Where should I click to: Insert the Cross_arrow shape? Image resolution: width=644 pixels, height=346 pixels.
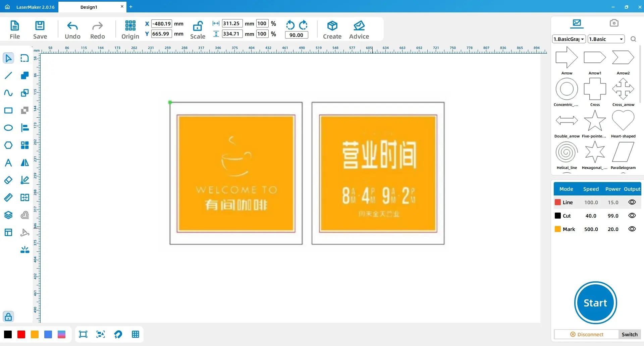(623, 92)
